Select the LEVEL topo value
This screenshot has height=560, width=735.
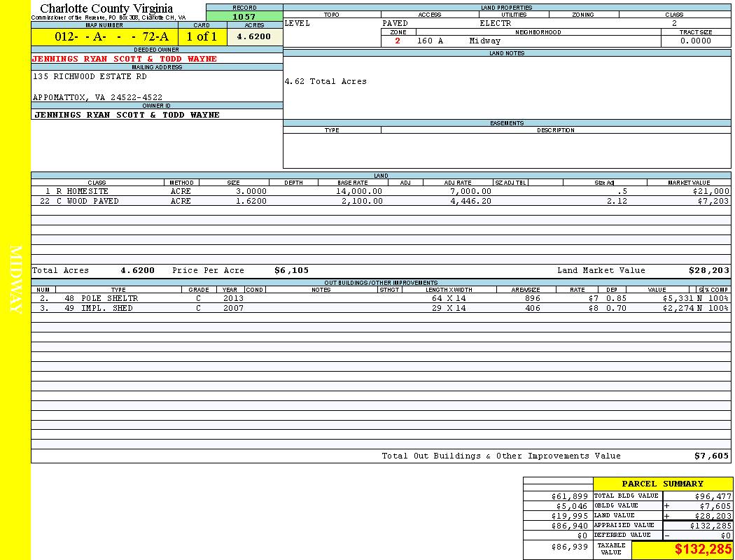(x=297, y=23)
